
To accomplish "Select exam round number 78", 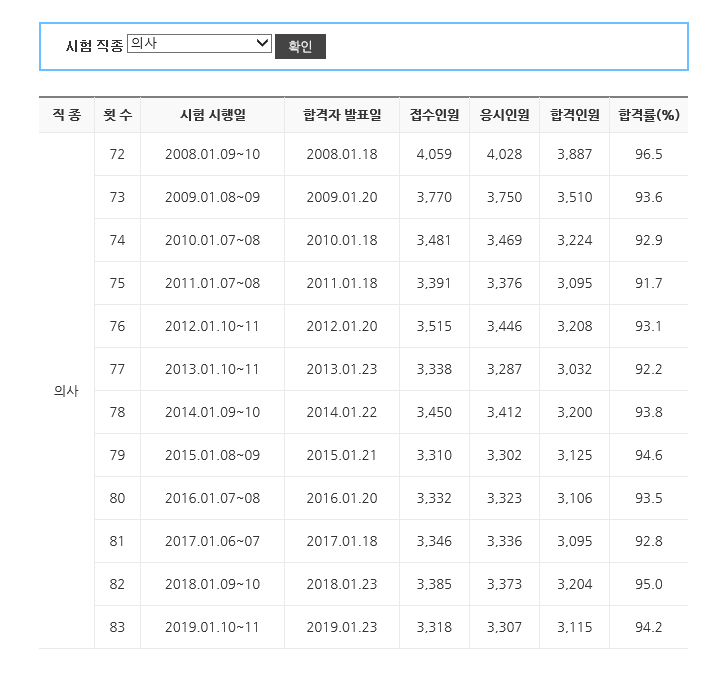I will (117, 412).
